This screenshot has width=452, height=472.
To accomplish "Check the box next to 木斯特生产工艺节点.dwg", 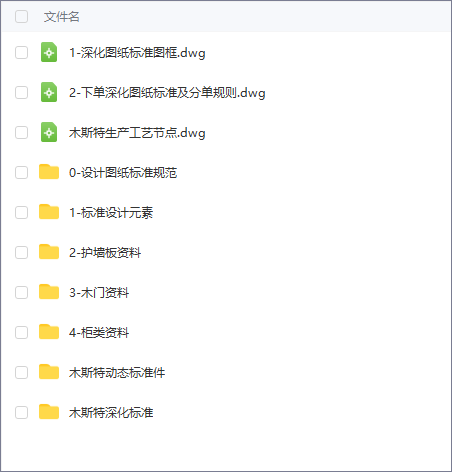I will (x=22, y=133).
